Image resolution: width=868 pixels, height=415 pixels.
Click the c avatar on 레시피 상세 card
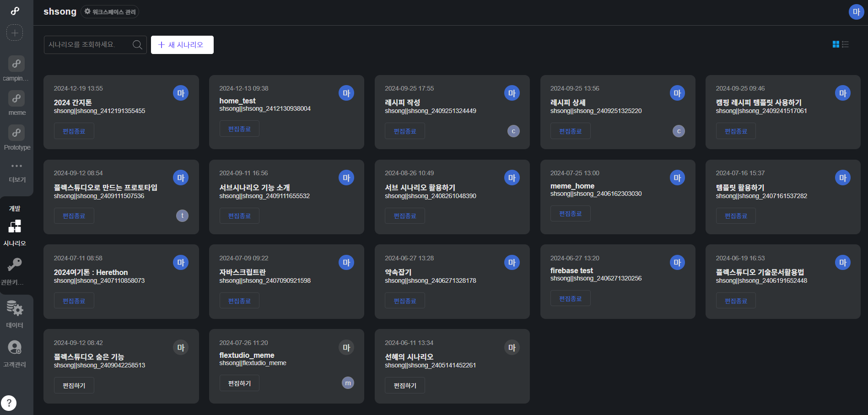[679, 131]
